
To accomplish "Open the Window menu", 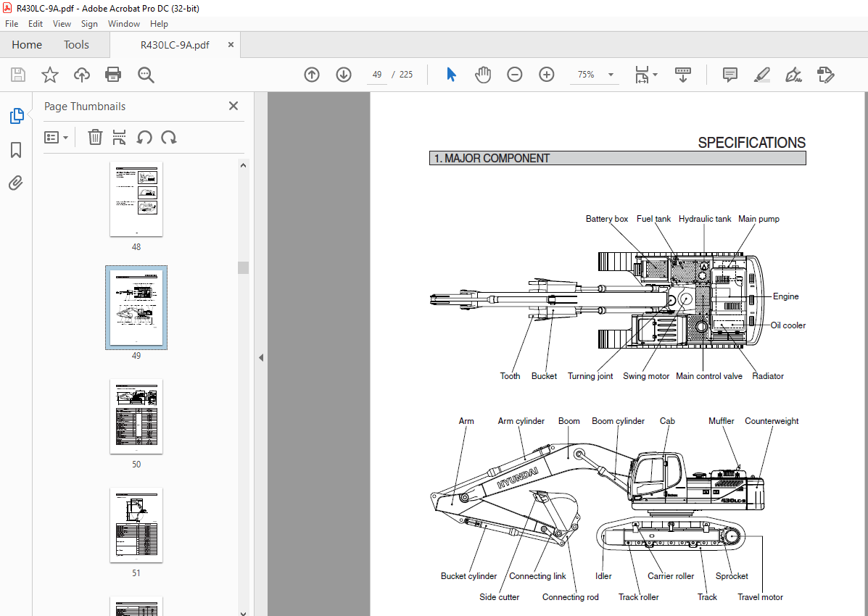I will [x=123, y=24].
